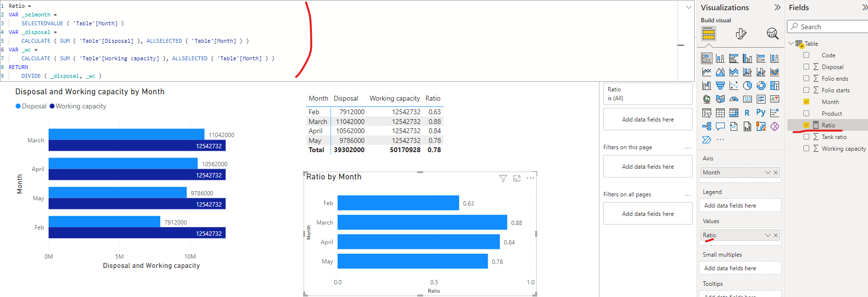Select the Card (123) visual

coord(748,99)
